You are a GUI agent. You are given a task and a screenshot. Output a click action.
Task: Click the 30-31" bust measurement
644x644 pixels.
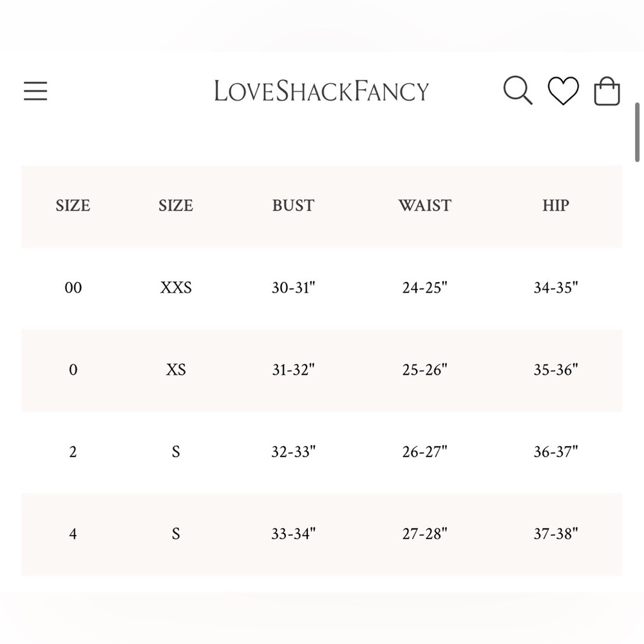click(293, 287)
